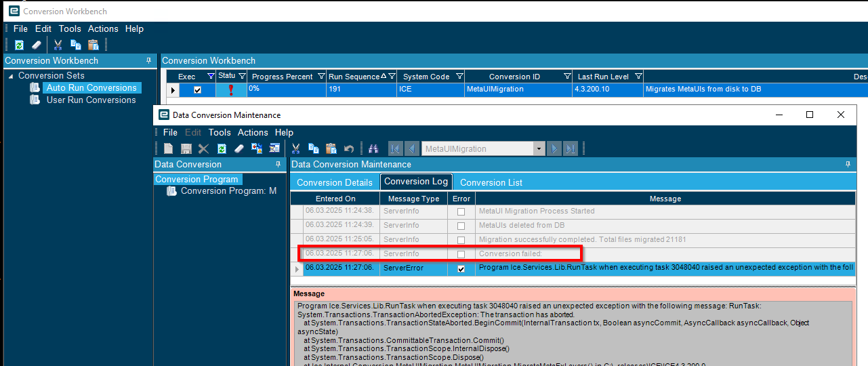
Task: Open Edit menu in Conversion Workbench window
Action: point(43,28)
